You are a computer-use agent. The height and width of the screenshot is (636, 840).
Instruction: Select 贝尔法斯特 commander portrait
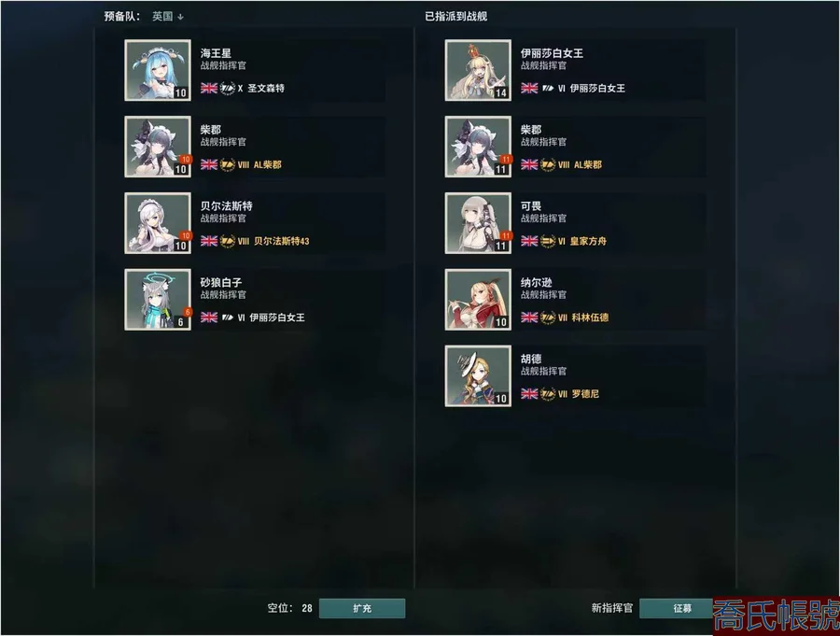pos(158,223)
